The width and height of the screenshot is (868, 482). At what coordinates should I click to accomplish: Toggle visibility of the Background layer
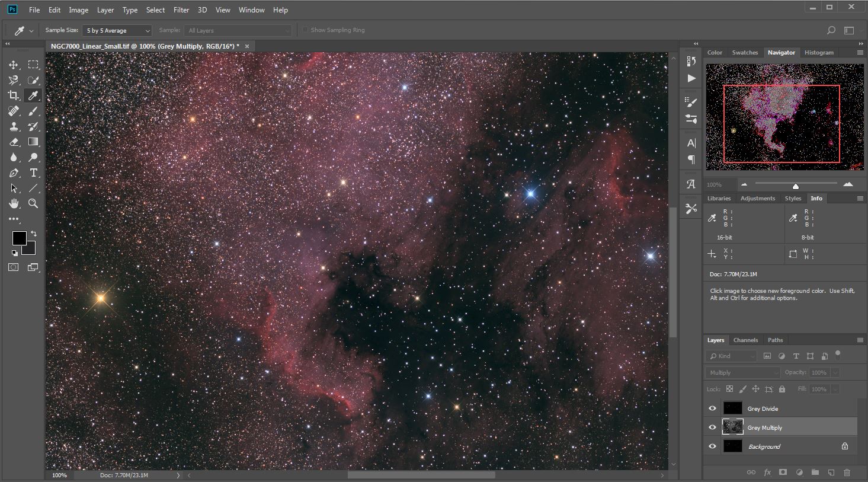712,446
